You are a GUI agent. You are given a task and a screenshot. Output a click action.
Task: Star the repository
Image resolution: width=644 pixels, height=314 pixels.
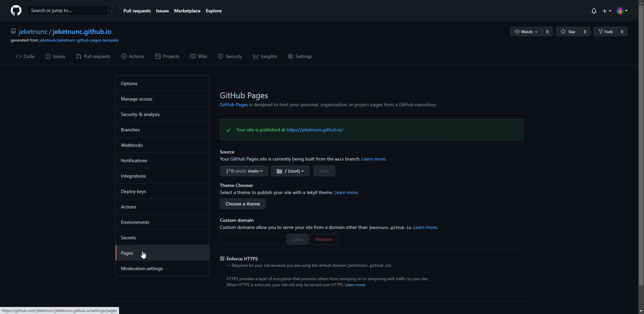point(568,32)
